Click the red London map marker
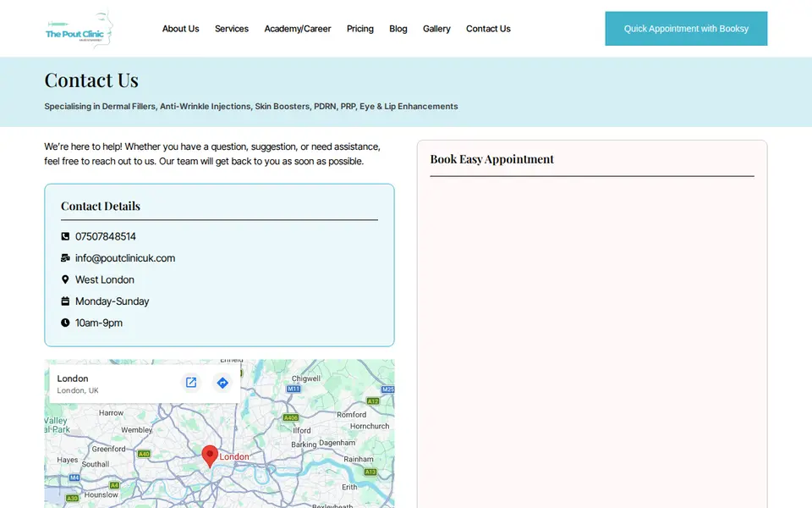The image size is (812, 508). [x=210, y=456]
